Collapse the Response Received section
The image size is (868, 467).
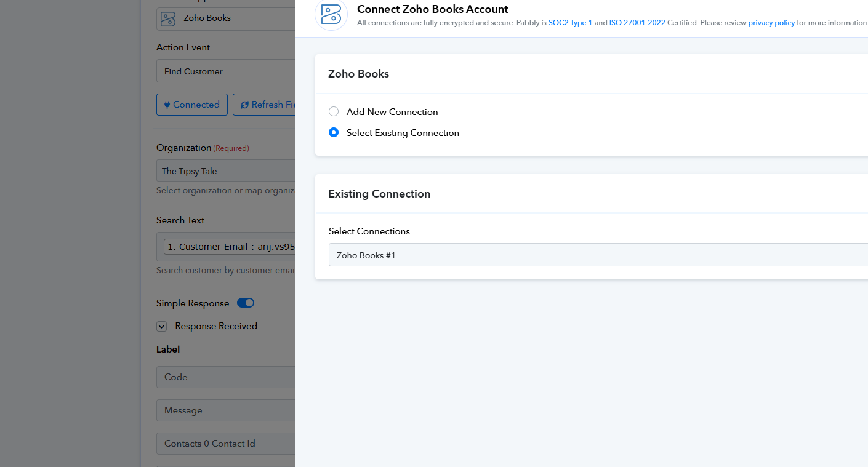click(161, 327)
